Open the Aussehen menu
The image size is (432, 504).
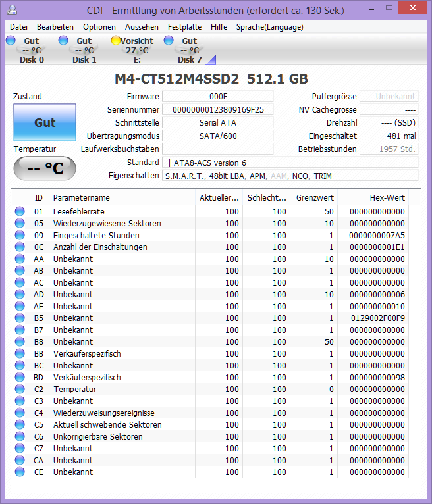(x=142, y=27)
